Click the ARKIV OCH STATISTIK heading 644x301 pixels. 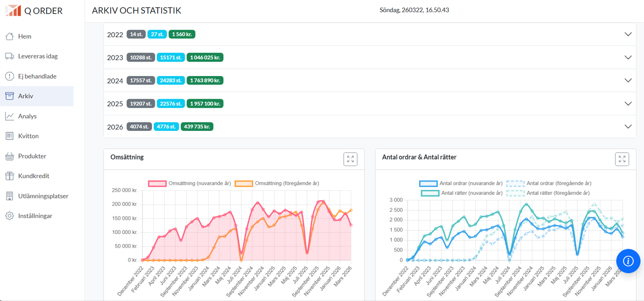137,11
